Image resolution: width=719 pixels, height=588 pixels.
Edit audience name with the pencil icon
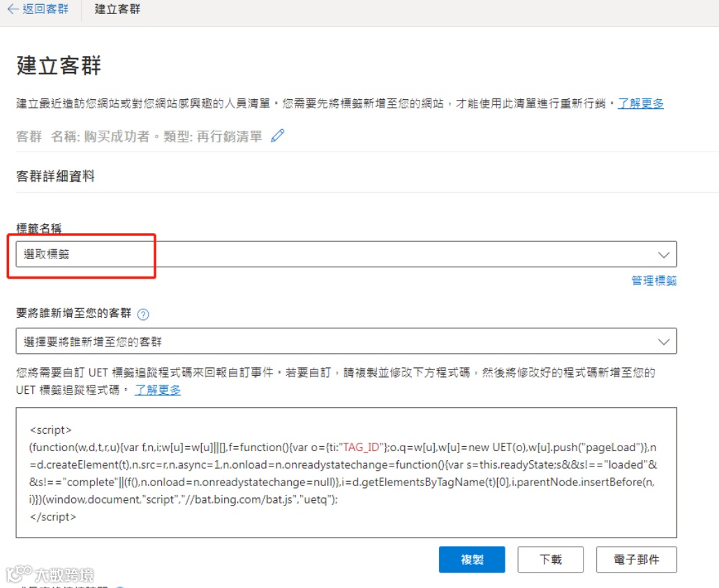point(277,135)
